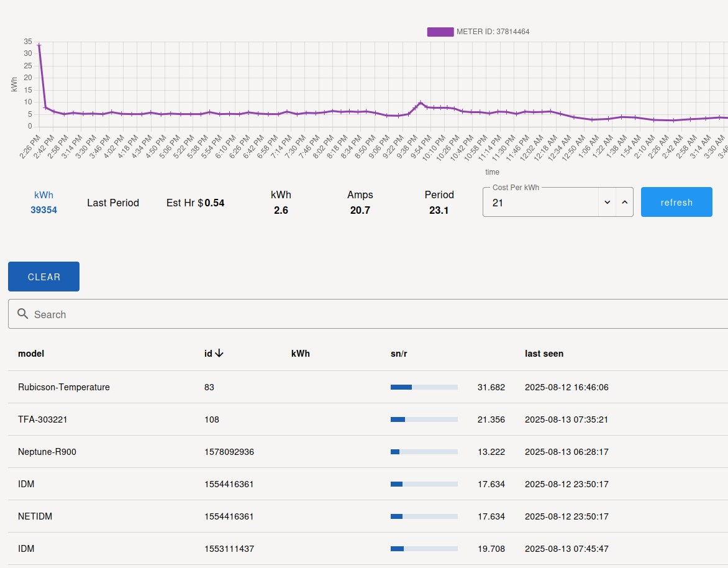Click last seen 2025-08-13 07:45:47
Screen dimensions: 728x568
pyautogui.click(x=566, y=549)
